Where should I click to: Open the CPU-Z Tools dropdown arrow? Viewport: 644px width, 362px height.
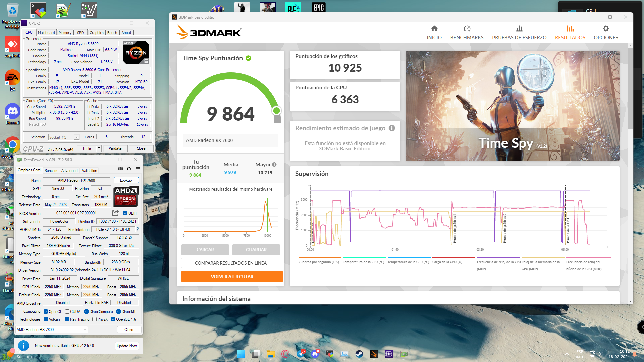pyautogui.click(x=99, y=148)
